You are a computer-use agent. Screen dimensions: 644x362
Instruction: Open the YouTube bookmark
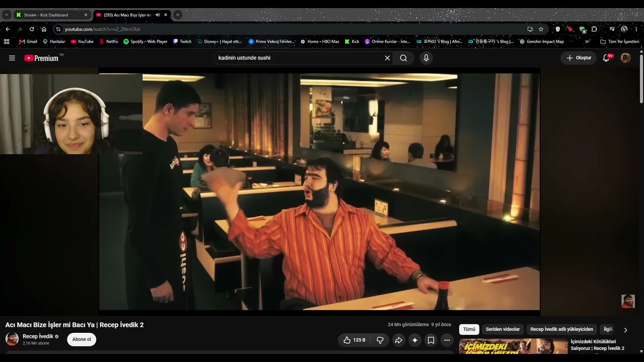click(x=82, y=42)
